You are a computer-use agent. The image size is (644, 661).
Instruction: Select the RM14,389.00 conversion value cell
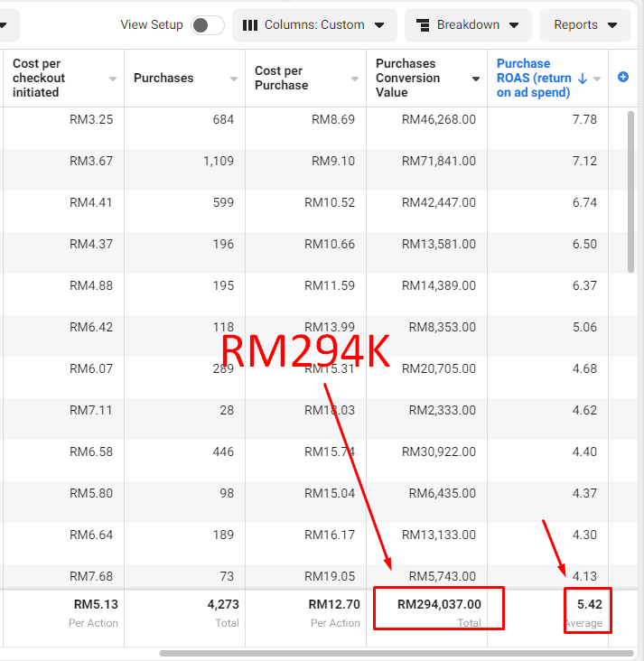click(x=439, y=286)
